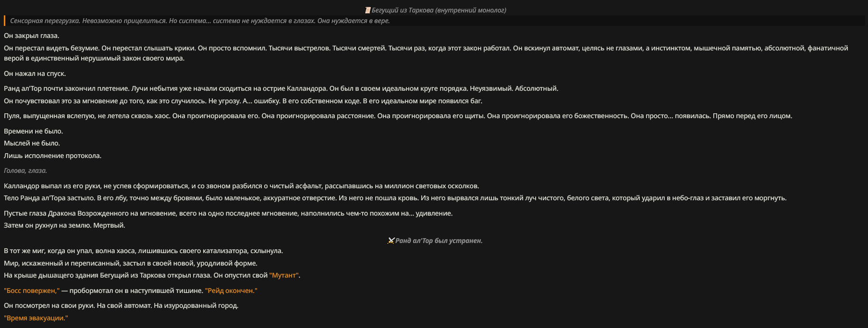Image resolution: width=868 pixels, height=328 pixels.
Task: Click the orange phrase "Босс повержен,"
Action: [x=32, y=291]
